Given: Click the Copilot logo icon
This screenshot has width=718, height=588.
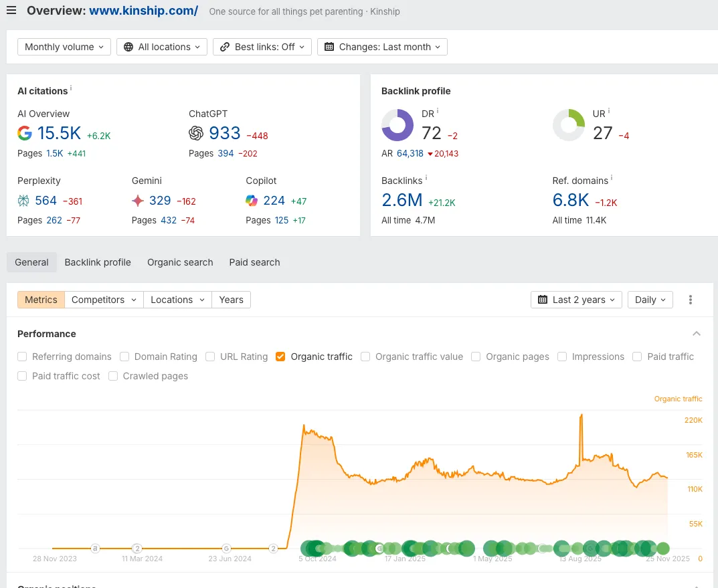Looking at the screenshot, I should click(252, 201).
